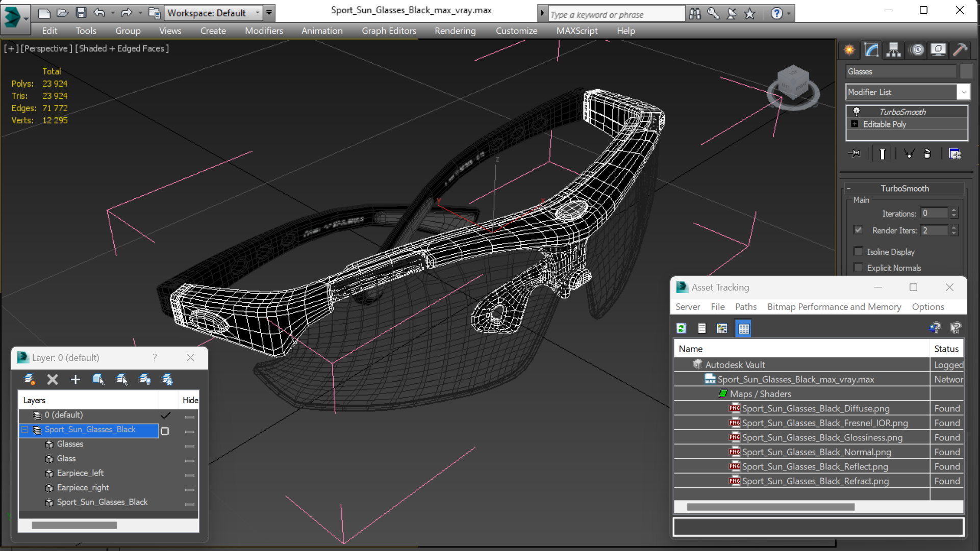The width and height of the screenshot is (980, 551).
Task: Click the Pin Stack icon
Action: pyautogui.click(x=855, y=153)
